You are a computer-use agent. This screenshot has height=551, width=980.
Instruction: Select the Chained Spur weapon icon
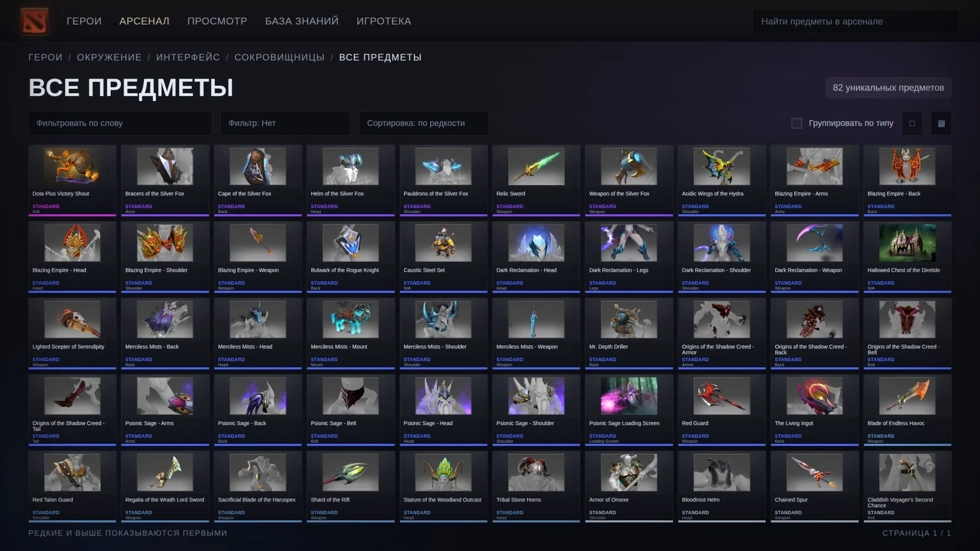814,472
